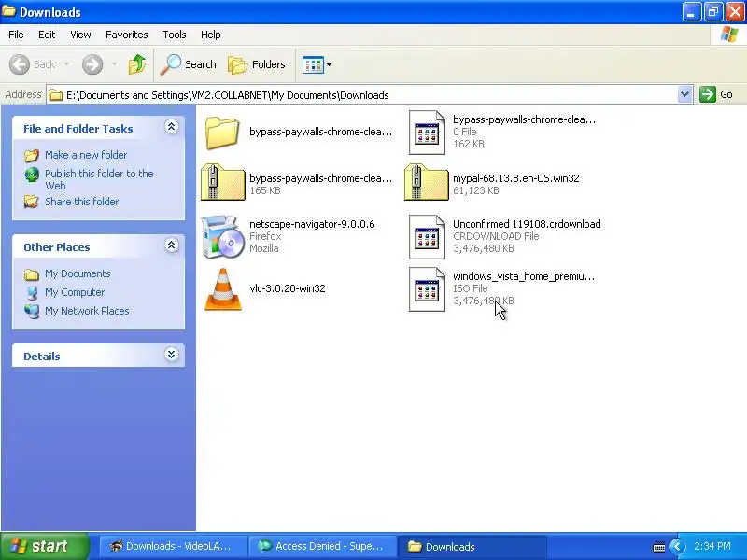This screenshot has height=560, width=747.
Task: Open the File menu
Action: [16, 35]
